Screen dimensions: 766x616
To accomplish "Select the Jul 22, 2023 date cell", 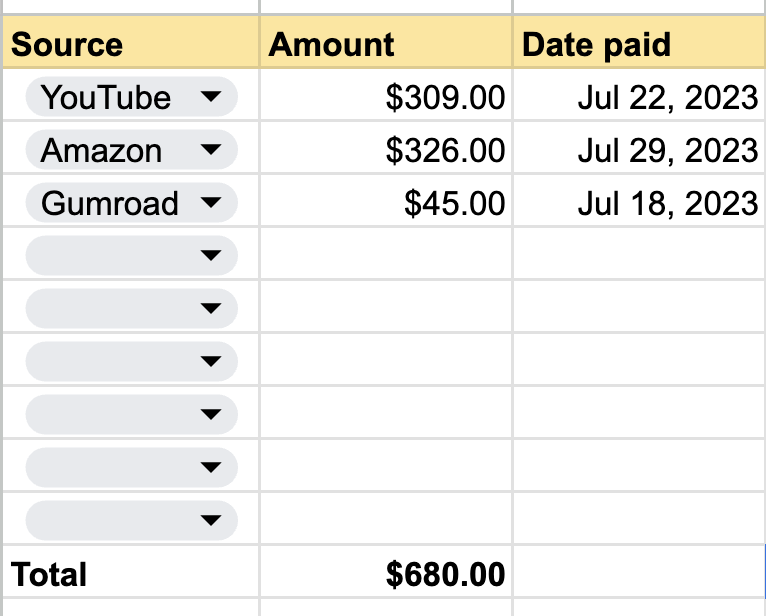I will 639,97.
